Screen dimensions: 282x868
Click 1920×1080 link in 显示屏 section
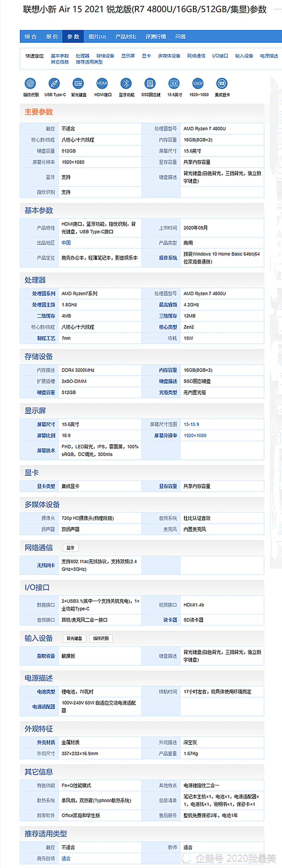tap(195, 436)
